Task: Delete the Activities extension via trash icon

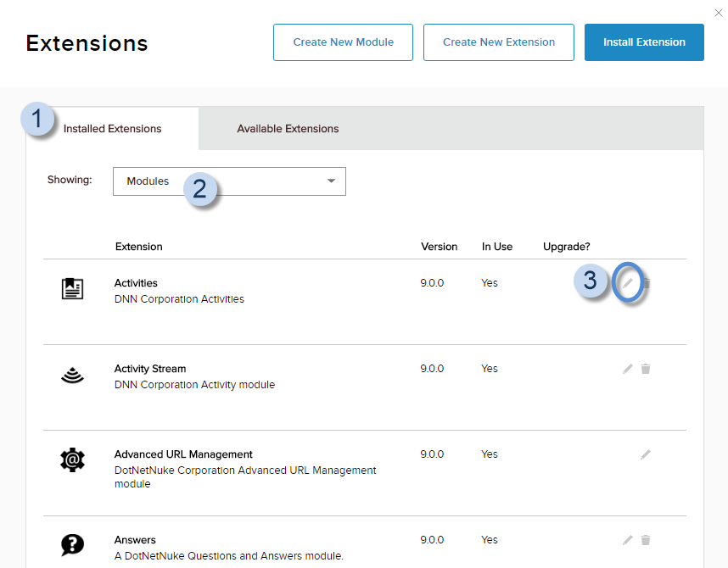Action: pos(646,282)
